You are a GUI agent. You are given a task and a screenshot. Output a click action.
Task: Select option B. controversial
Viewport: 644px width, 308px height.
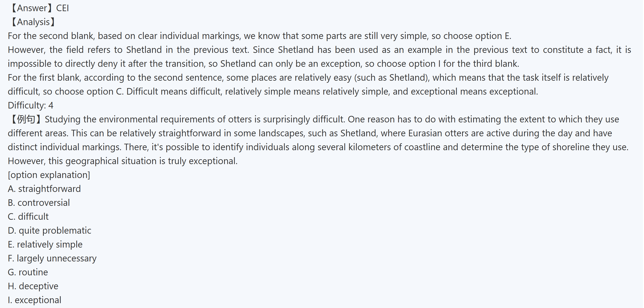click(39, 202)
